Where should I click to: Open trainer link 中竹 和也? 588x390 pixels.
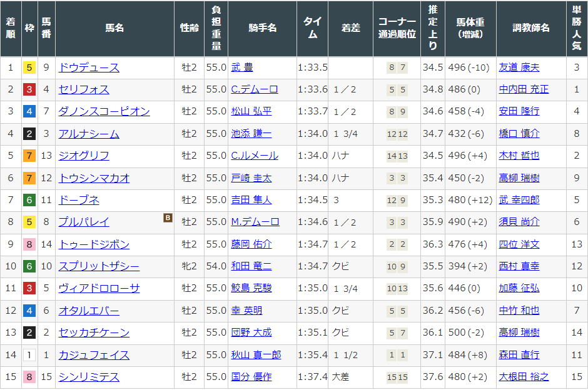click(x=519, y=311)
